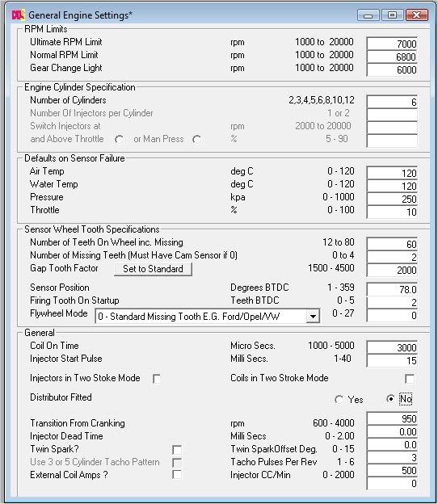Choose the 'and Above Throttle' radio button
The height and width of the screenshot is (504, 438).
click(x=119, y=140)
